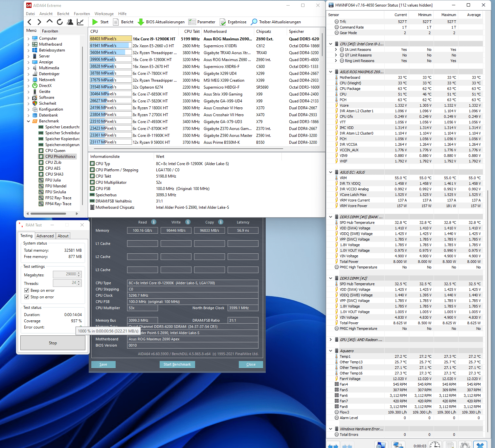Expand the Motherboard tree node
The height and width of the screenshot is (448, 495).
(29, 44)
